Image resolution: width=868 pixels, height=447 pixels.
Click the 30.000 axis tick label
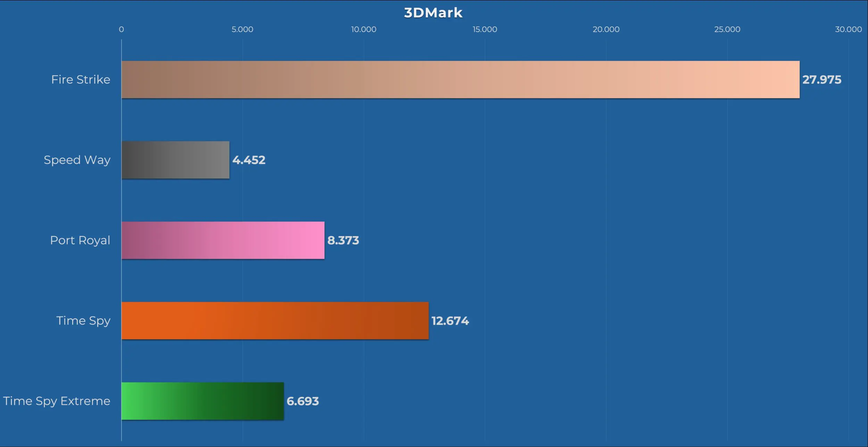tap(848, 30)
